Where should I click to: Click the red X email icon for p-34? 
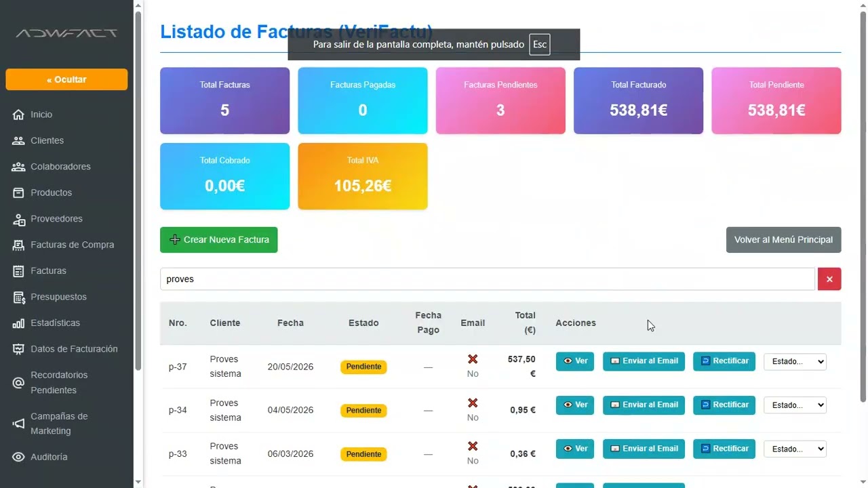tap(473, 403)
